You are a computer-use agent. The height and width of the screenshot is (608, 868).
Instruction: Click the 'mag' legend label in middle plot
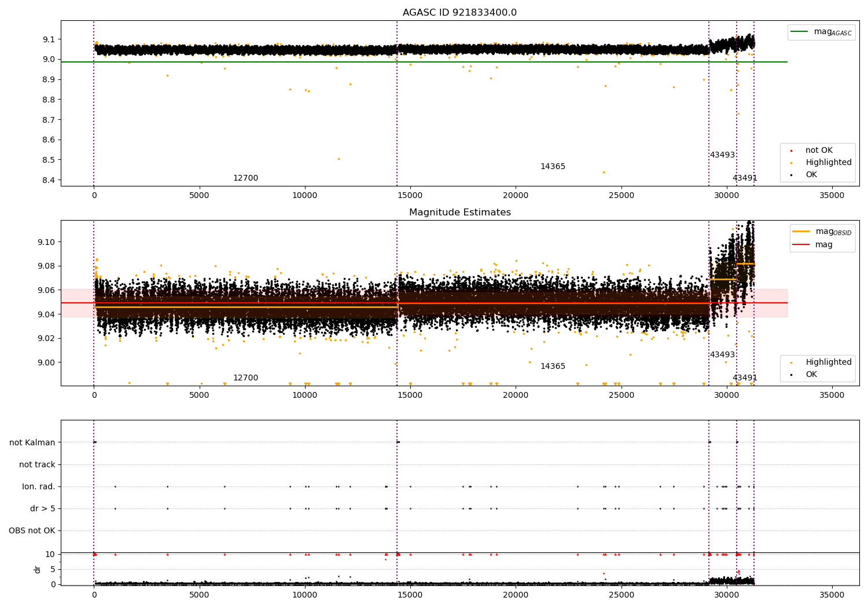[x=824, y=245]
